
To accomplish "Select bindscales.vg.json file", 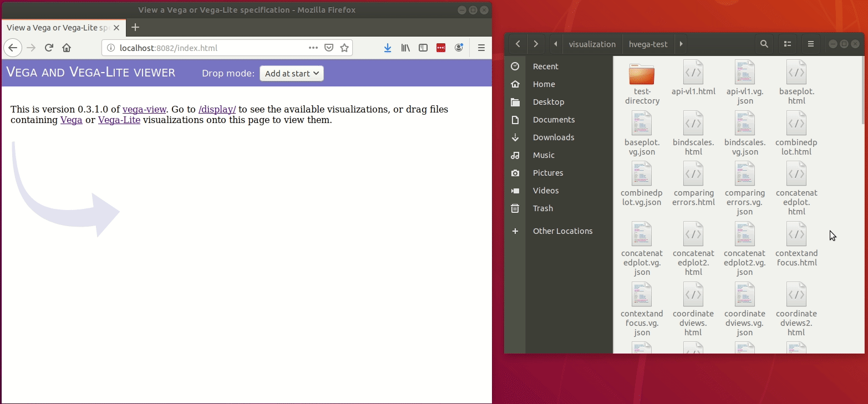I will pos(745,134).
